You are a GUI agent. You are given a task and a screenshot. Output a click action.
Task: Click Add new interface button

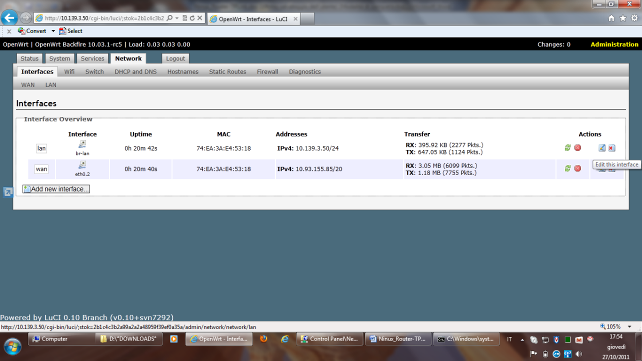click(x=56, y=189)
